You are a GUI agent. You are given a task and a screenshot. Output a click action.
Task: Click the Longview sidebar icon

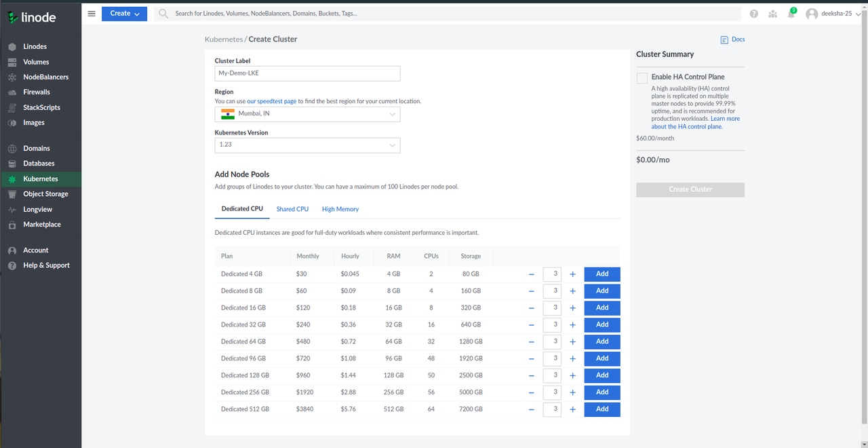[x=12, y=210]
